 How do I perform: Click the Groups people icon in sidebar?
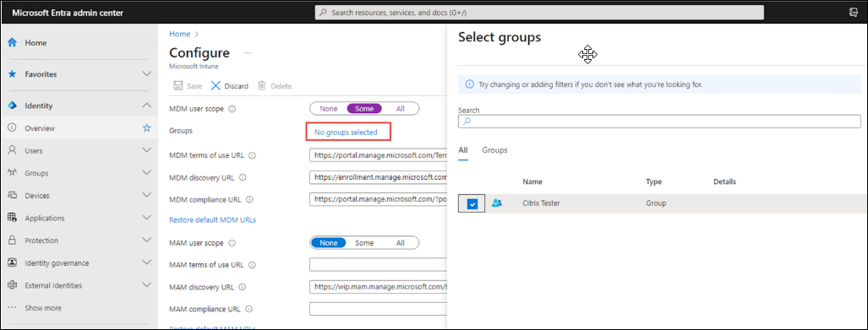12,173
